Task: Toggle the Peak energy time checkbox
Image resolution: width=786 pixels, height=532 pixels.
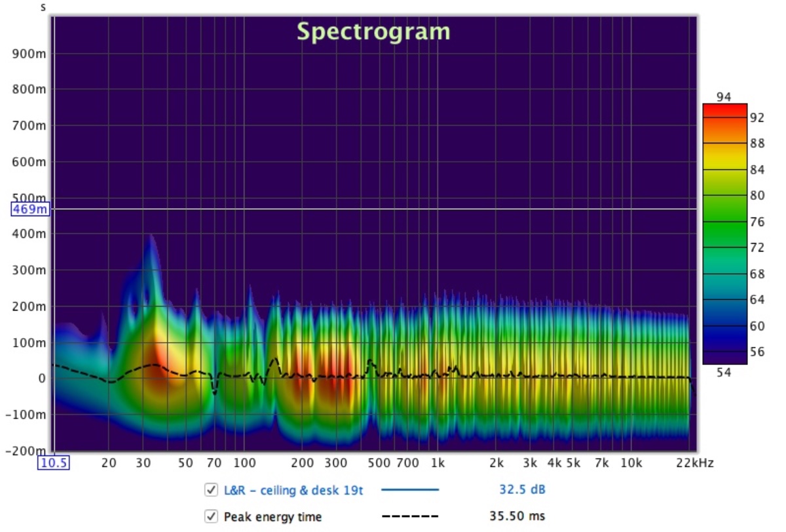Action: (211, 516)
